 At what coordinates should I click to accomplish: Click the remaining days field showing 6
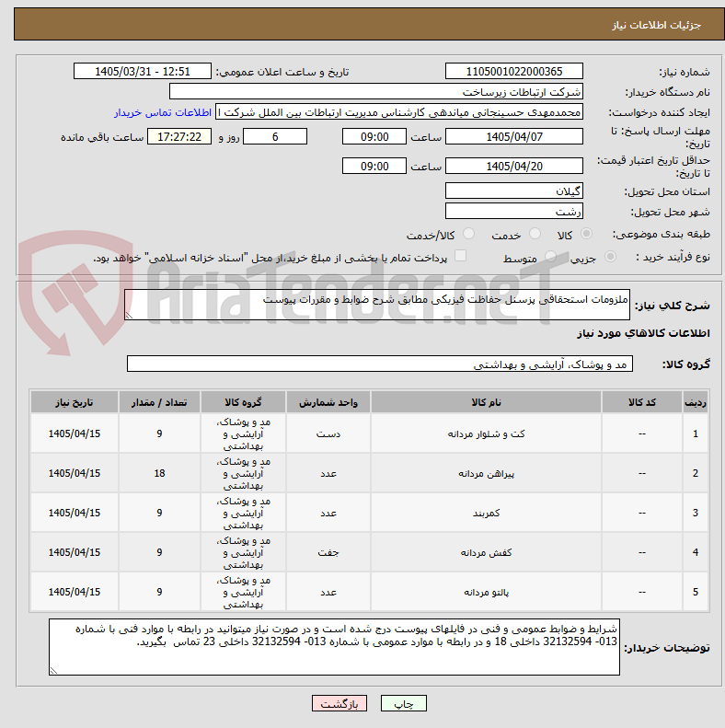pos(275,137)
